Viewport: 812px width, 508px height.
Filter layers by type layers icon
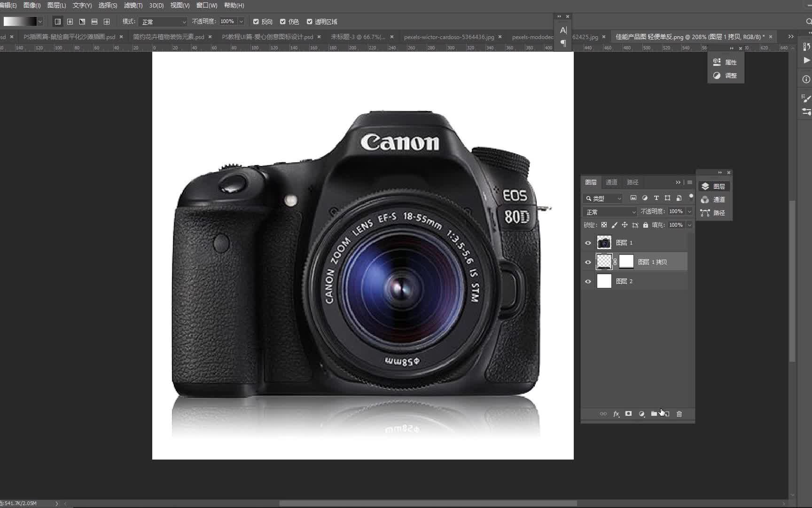tap(656, 198)
